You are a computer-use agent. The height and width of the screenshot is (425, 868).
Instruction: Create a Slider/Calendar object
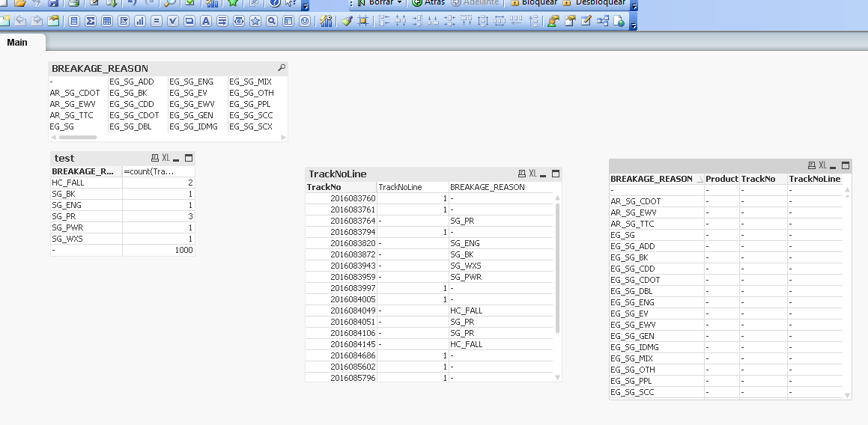239,21
